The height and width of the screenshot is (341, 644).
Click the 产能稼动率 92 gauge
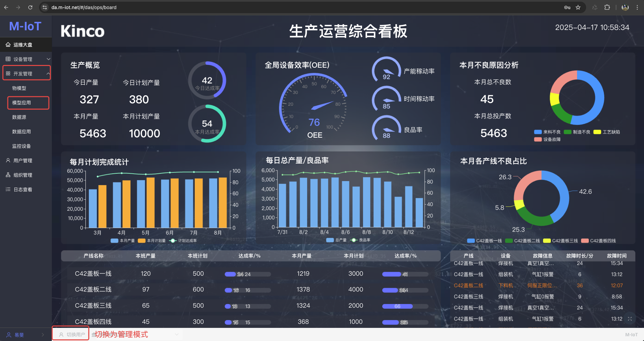coord(386,70)
